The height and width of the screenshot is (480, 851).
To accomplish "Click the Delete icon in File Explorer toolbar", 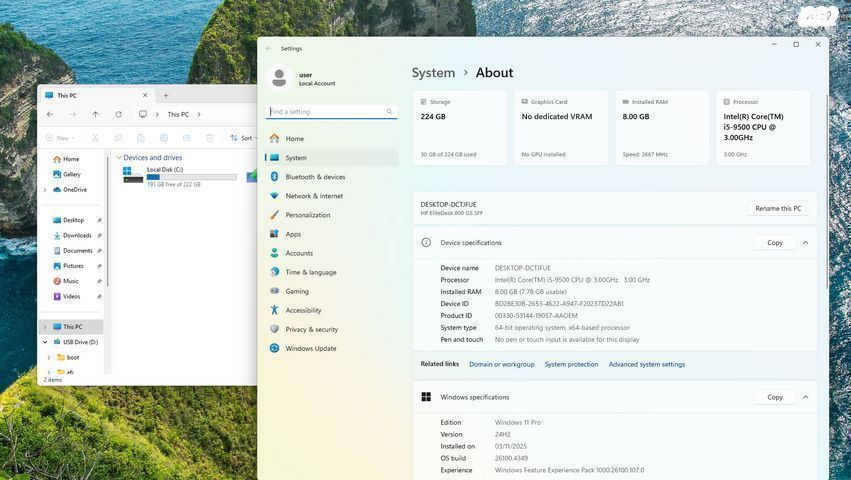I will pos(209,138).
